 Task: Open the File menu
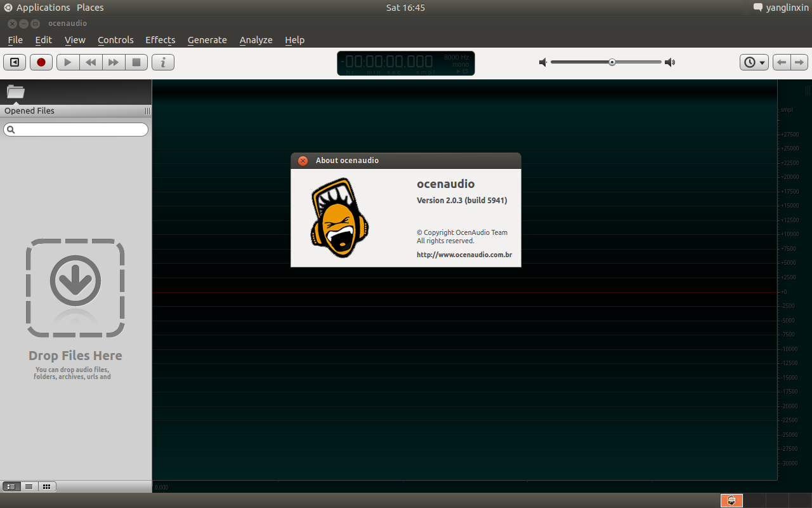(15, 40)
